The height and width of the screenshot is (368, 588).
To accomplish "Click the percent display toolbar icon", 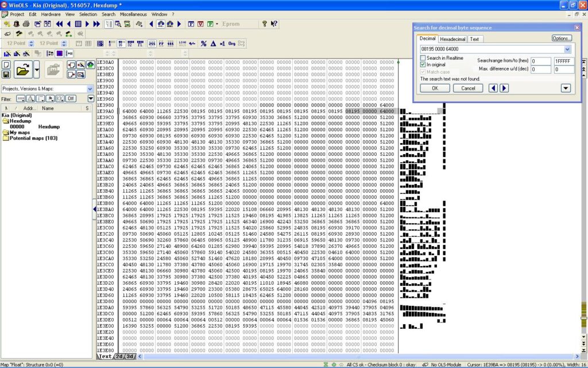I will tap(203, 44).
